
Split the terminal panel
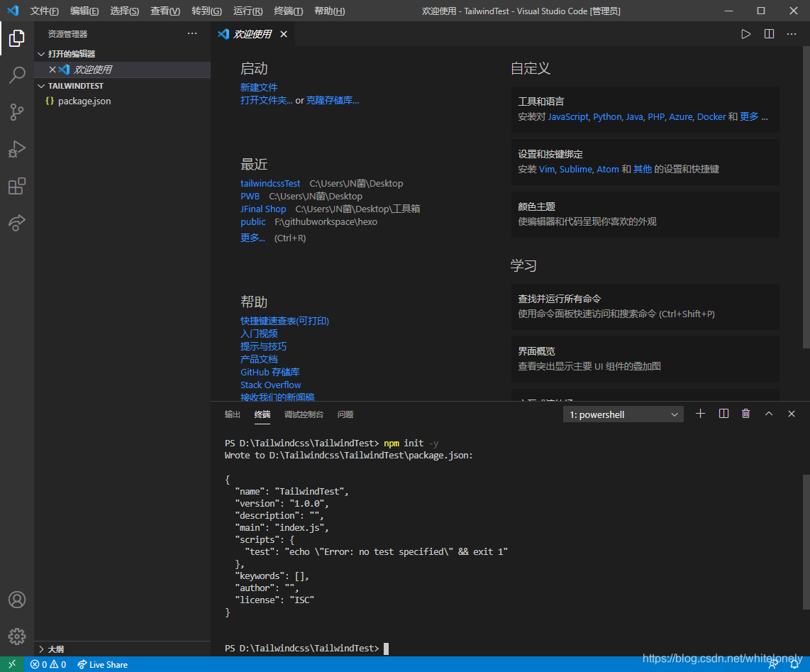(723, 414)
